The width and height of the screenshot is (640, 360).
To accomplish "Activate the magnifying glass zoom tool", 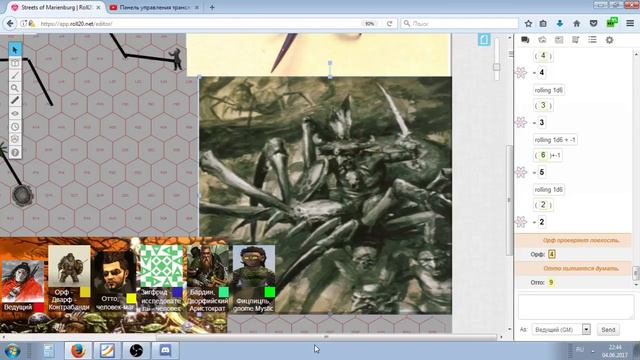I will [x=15, y=88].
